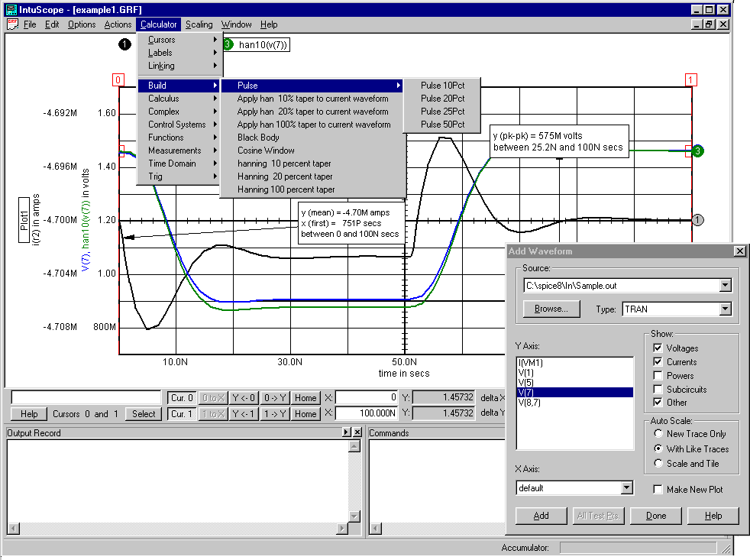Expand the Type TRAN dropdown
Image resolution: width=750 pixels, height=560 pixels.
(x=725, y=309)
